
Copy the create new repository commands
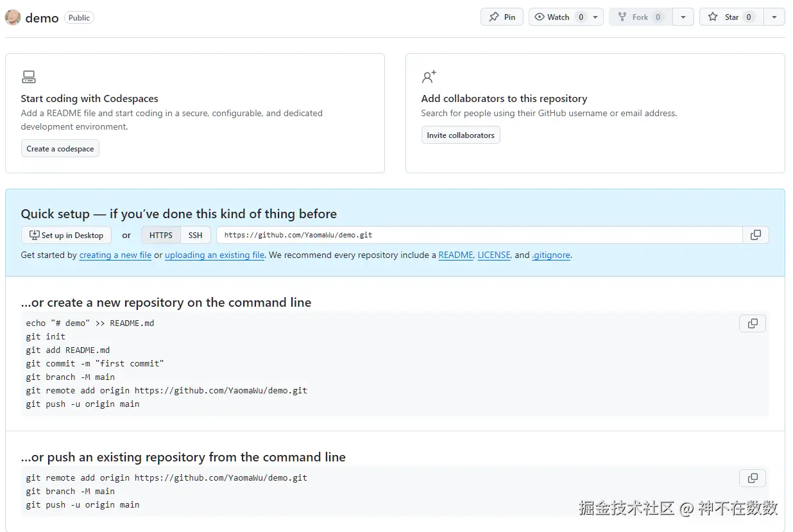point(753,323)
